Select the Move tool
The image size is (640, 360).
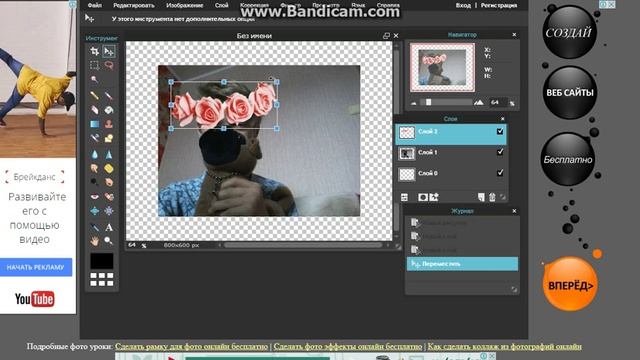[x=109, y=51]
